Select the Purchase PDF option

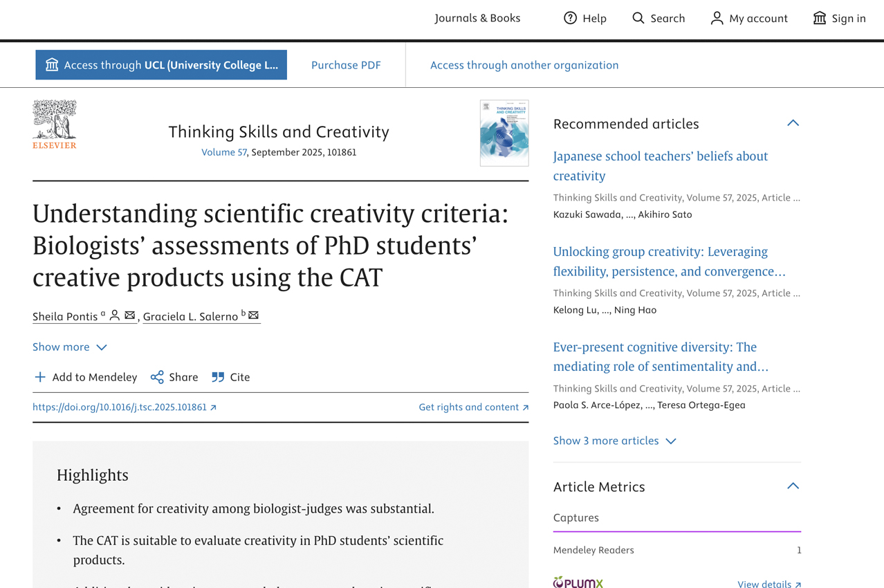(x=346, y=65)
